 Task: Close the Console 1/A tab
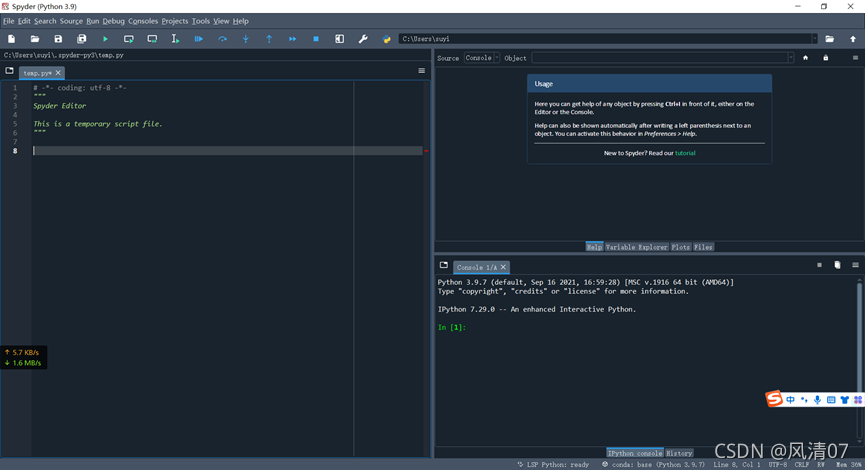(x=503, y=267)
